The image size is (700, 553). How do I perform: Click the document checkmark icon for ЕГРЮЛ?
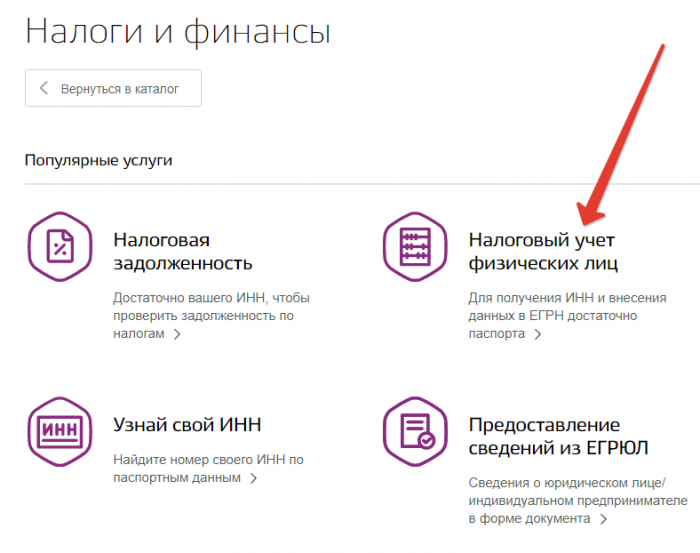coord(415,432)
